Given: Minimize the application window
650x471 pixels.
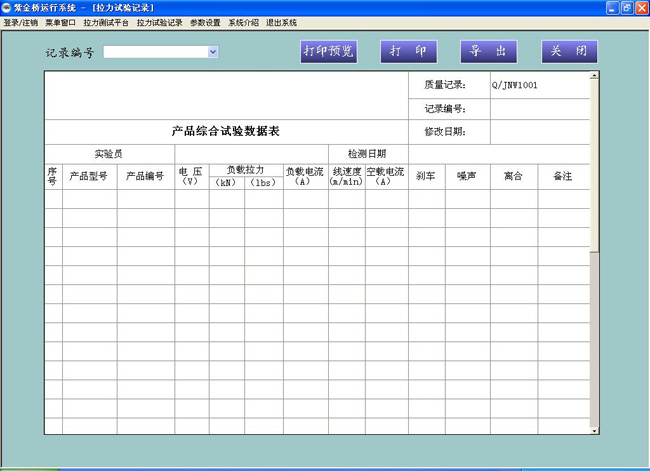Looking at the screenshot, I should click(x=612, y=7).
